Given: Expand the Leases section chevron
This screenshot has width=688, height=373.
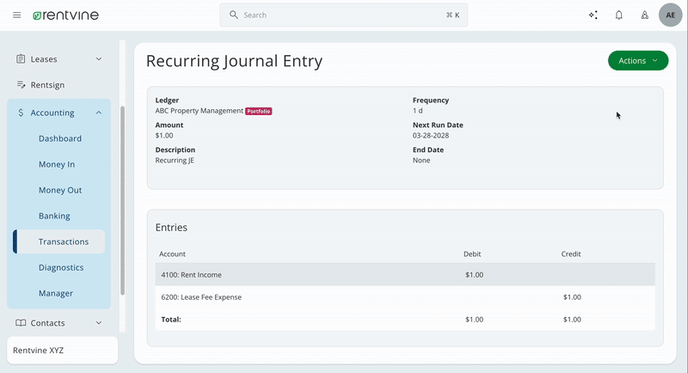Looking at the screenshot, I should pyautogui.click(x=99, y=59).
